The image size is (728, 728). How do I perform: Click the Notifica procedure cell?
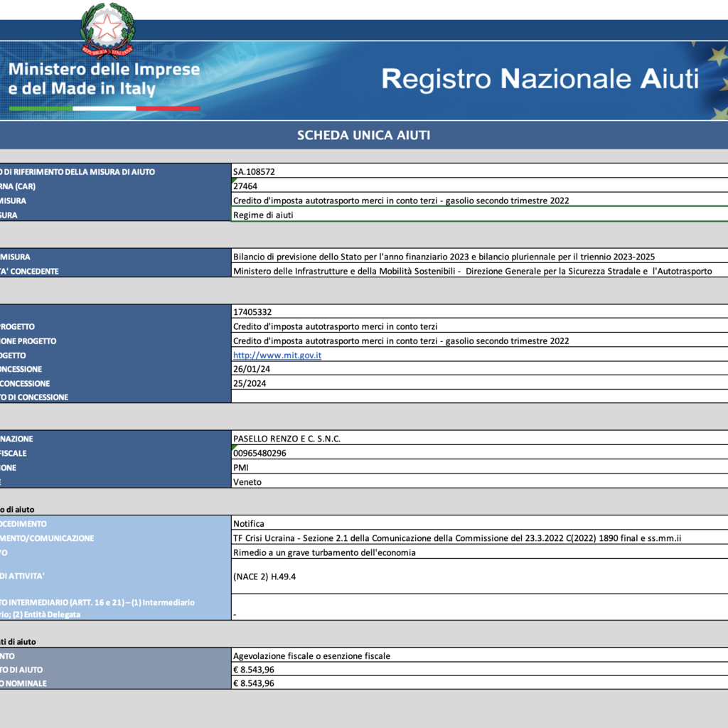[x=479, y=524]
